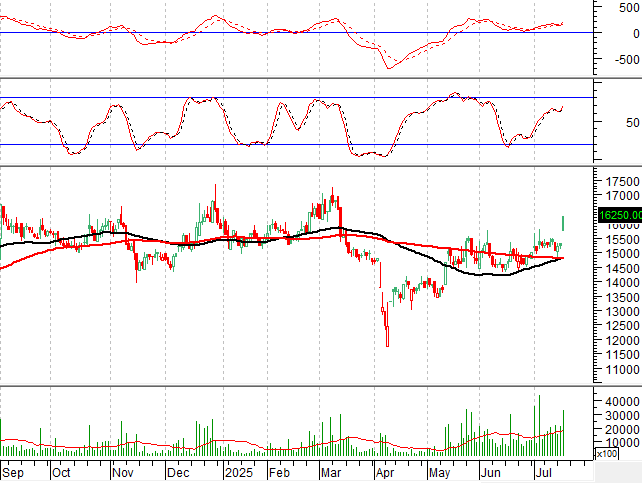The width and height of the screenshot is (642, 483).
Task: Click the tallest volume bar in July
Action: 539,426
